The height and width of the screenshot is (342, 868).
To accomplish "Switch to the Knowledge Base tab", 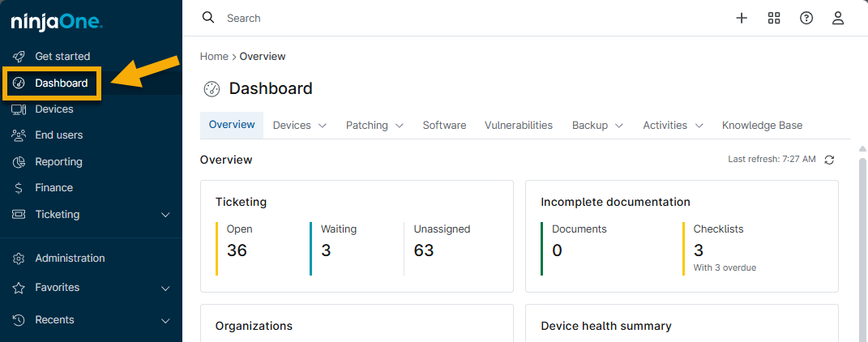I will [762, 126].
